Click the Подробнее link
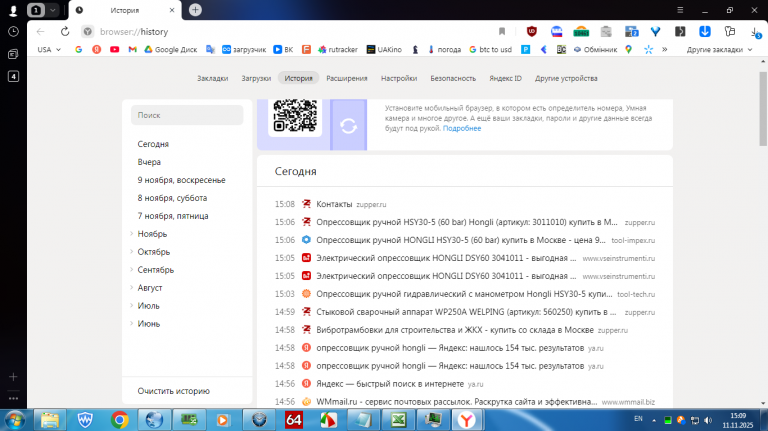This screenshot has width=768, height=431. 462,128
